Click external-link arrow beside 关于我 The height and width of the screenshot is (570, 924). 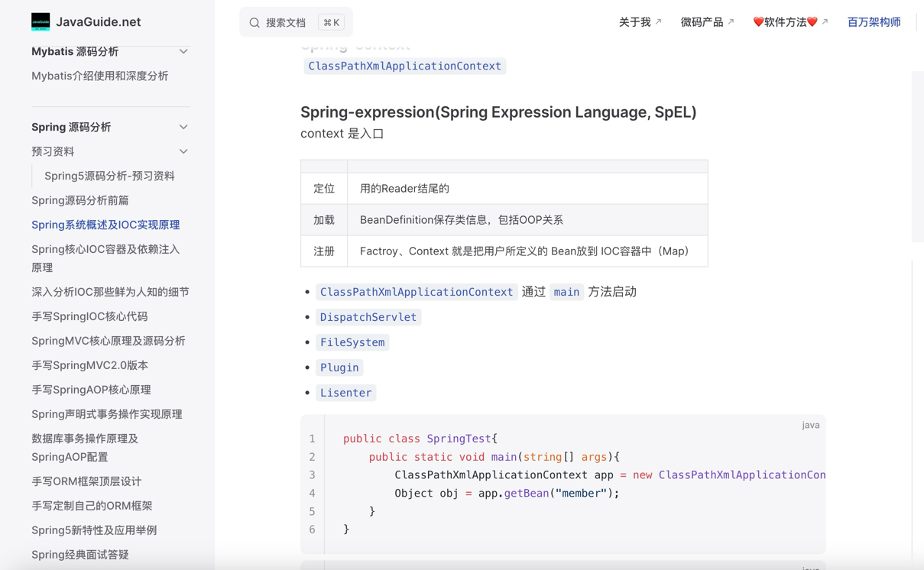(x=658, y=22)
